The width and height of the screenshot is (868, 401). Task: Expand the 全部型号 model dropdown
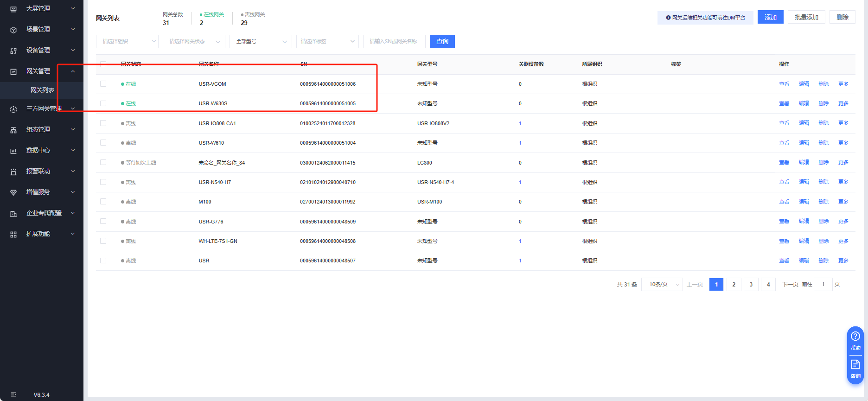261,42
